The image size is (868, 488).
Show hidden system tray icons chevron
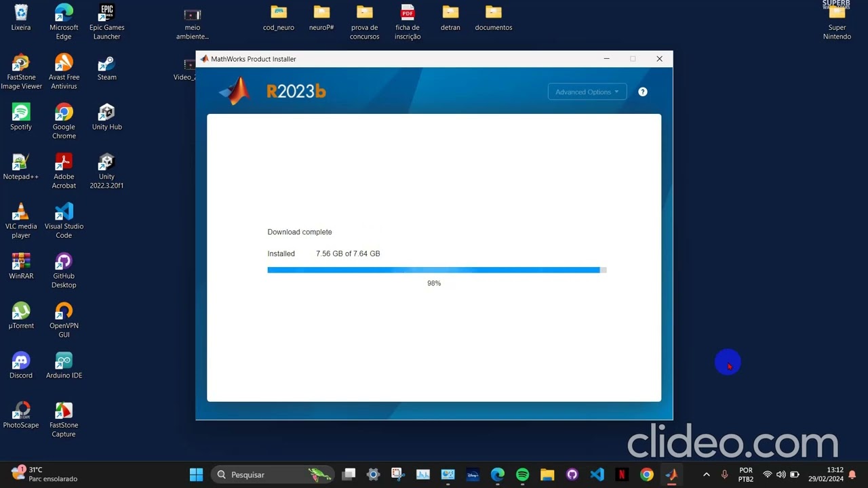pos(706,474)
